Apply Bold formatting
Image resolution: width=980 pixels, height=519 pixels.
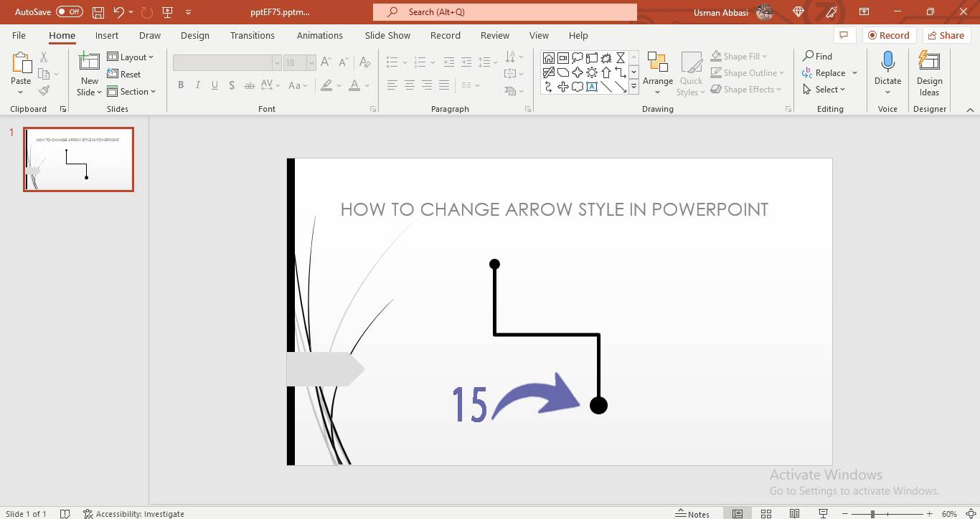pos(181,85)
